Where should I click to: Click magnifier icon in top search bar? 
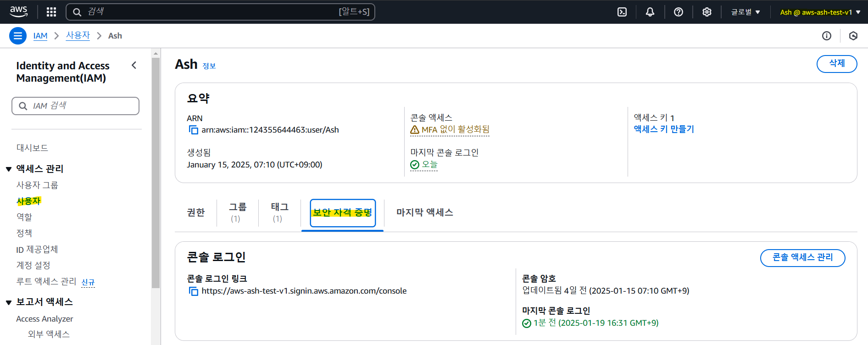point(77,12)
